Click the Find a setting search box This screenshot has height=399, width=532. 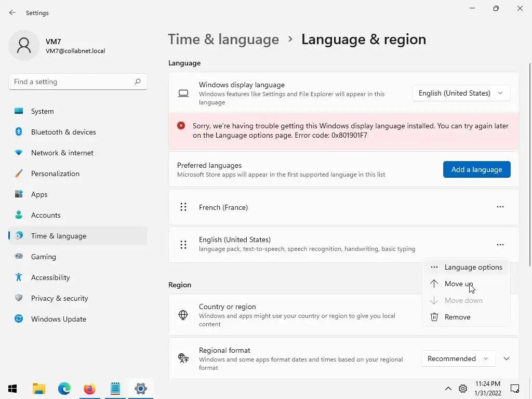coord(78,82)
